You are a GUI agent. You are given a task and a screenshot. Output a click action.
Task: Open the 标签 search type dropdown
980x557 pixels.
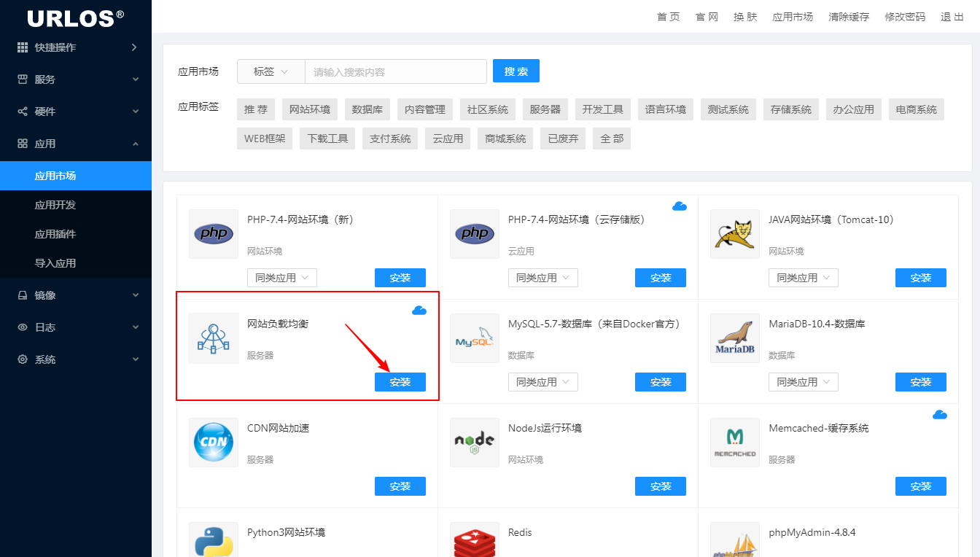click(x=271, y=71)
